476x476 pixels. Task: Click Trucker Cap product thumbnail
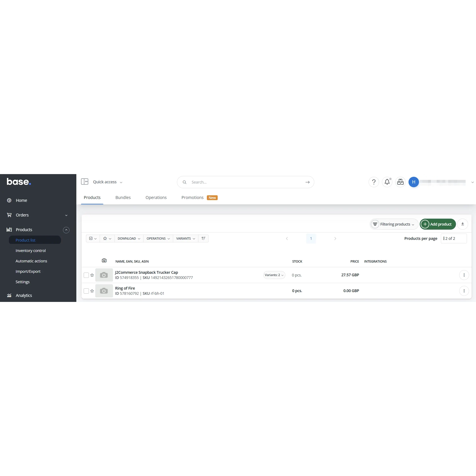[104, 275]
